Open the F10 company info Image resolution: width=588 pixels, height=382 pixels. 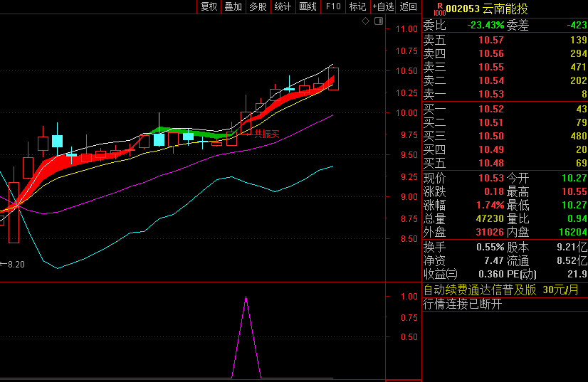[333, 6]
